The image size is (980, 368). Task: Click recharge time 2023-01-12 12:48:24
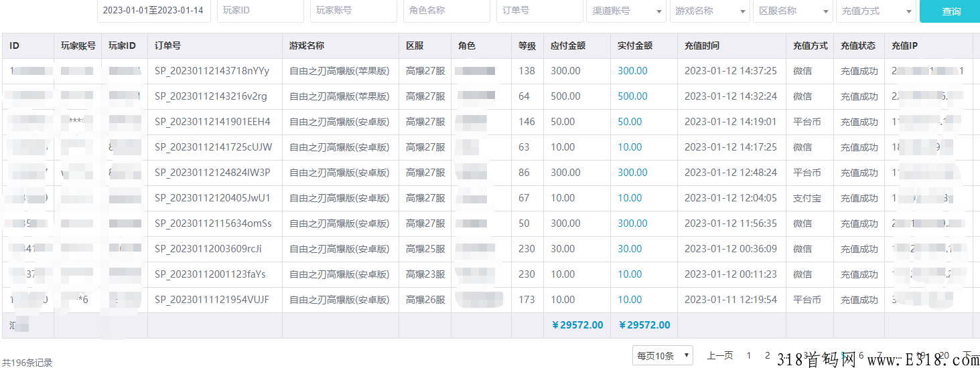730,173
